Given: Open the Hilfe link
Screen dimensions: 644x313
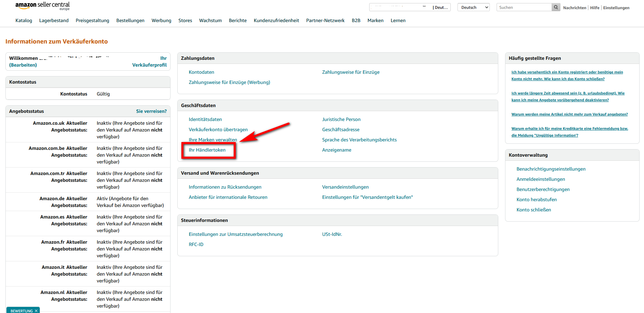Looking at the screenshot, I should pyautogui.click(x=595, y=7).
